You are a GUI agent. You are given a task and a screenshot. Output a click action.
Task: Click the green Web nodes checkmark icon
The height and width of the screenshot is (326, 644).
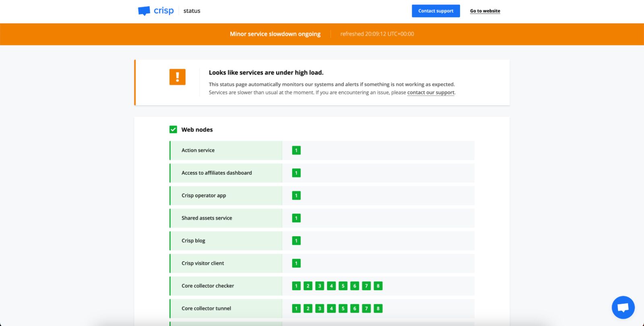173,129
